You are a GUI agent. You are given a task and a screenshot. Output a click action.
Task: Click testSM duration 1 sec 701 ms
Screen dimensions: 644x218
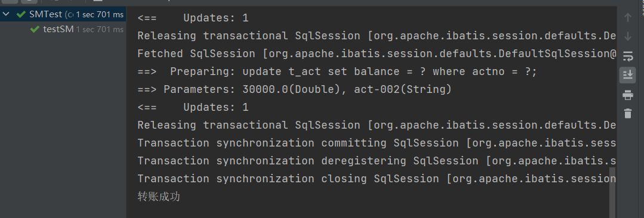pyautogui.click(x=100, y=30)
